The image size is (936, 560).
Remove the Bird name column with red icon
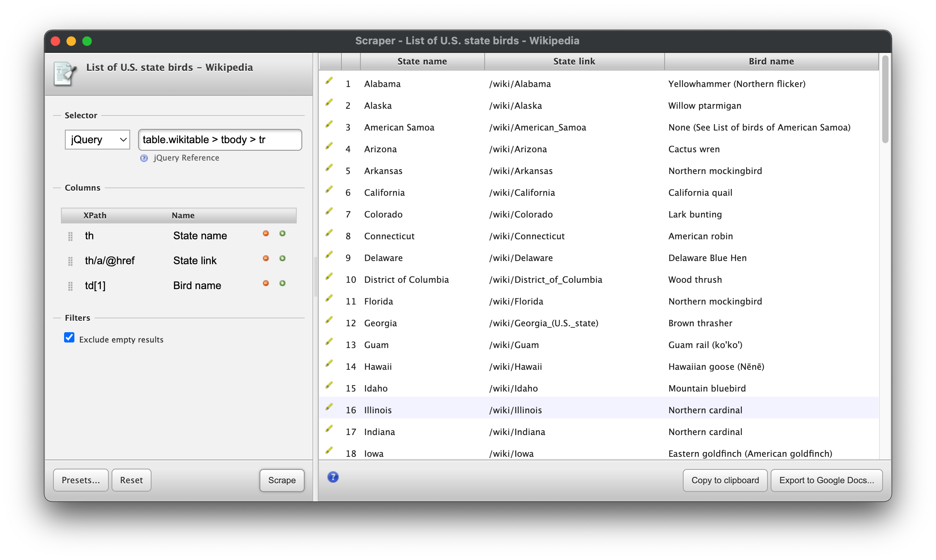[266, 283]
